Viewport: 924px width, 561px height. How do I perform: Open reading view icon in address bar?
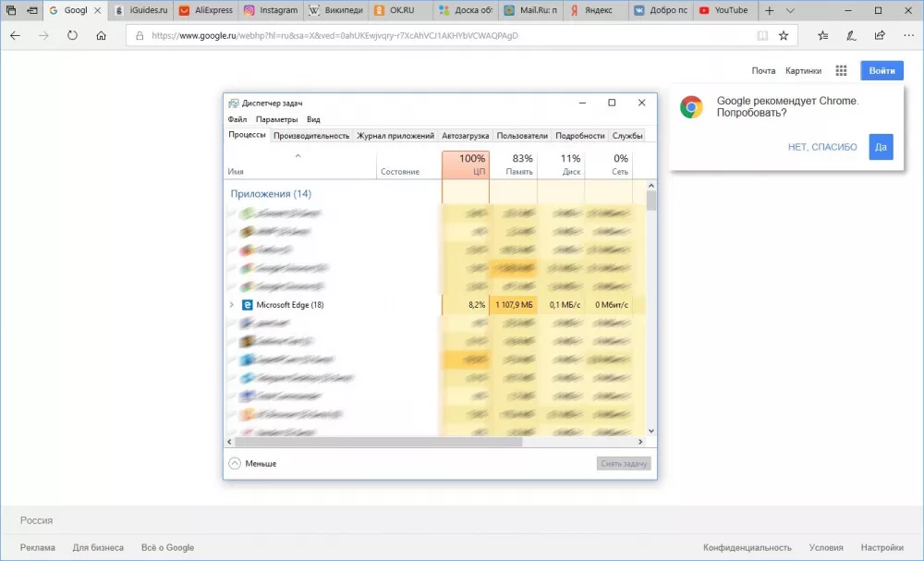[x=762, y=35]
